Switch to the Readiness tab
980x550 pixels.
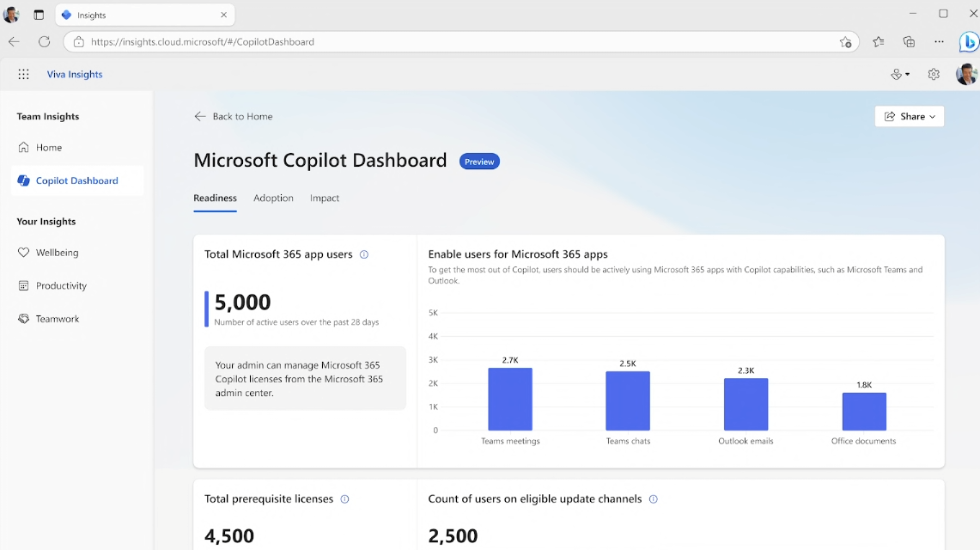coord(215,199)
